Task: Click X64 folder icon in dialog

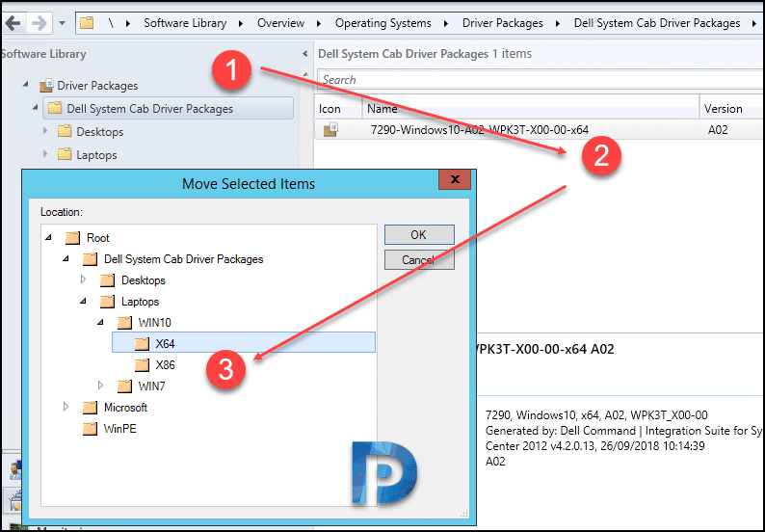Action: pyautogui.click(x=142, y=344)
